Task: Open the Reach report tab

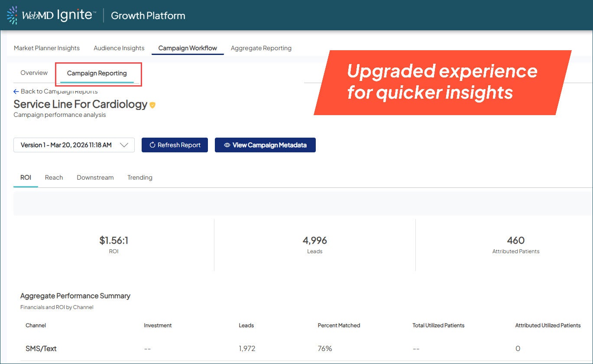Action: pyautogui.click(x=54, y=177)
